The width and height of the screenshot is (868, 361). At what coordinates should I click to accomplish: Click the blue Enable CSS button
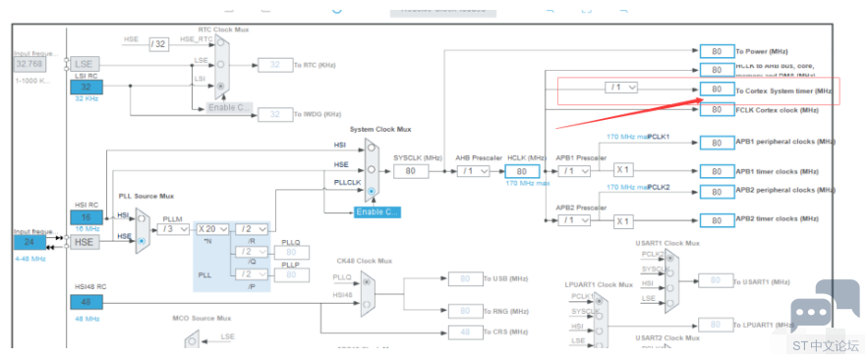click(x=376, y=212)
